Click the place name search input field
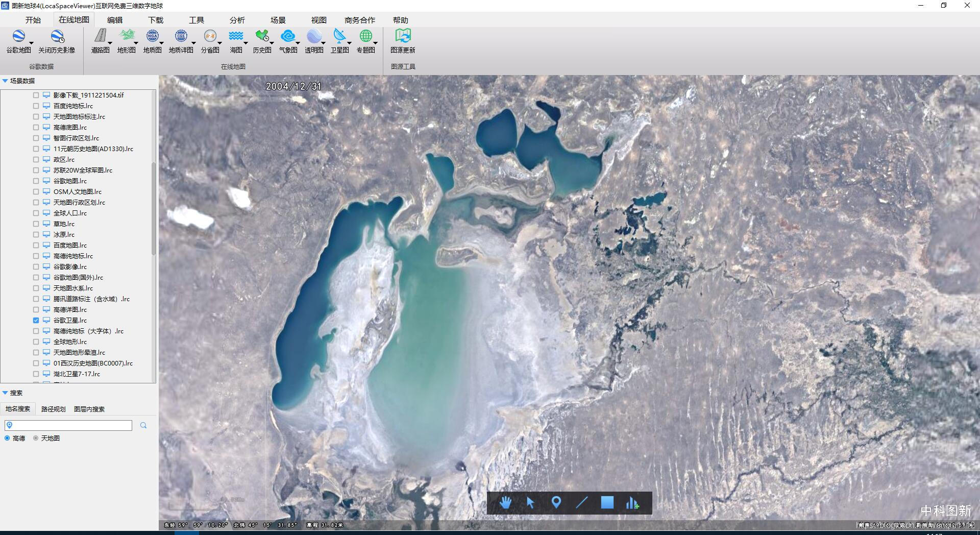 68,425
